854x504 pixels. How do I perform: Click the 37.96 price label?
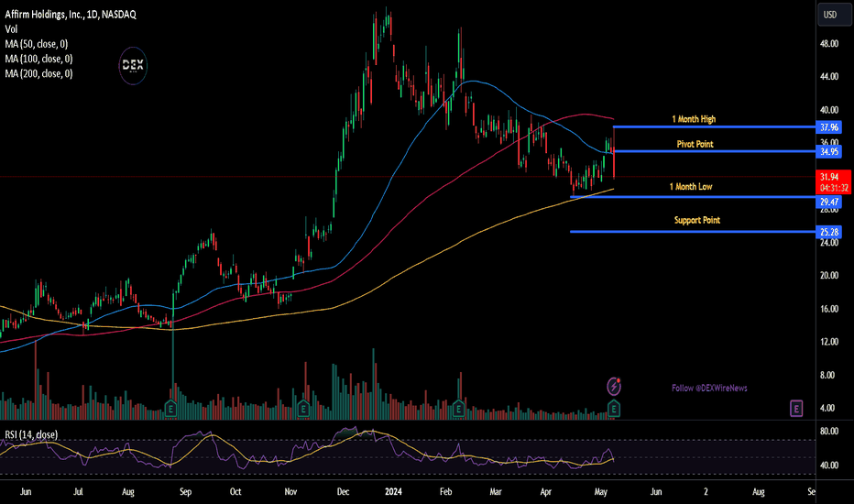pyautogui.click(x=829, y=127)
